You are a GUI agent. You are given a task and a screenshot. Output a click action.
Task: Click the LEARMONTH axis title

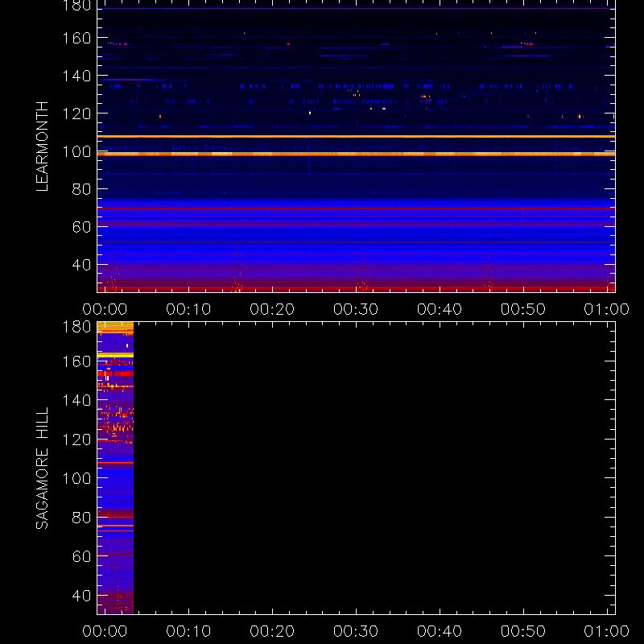(43, 147)
